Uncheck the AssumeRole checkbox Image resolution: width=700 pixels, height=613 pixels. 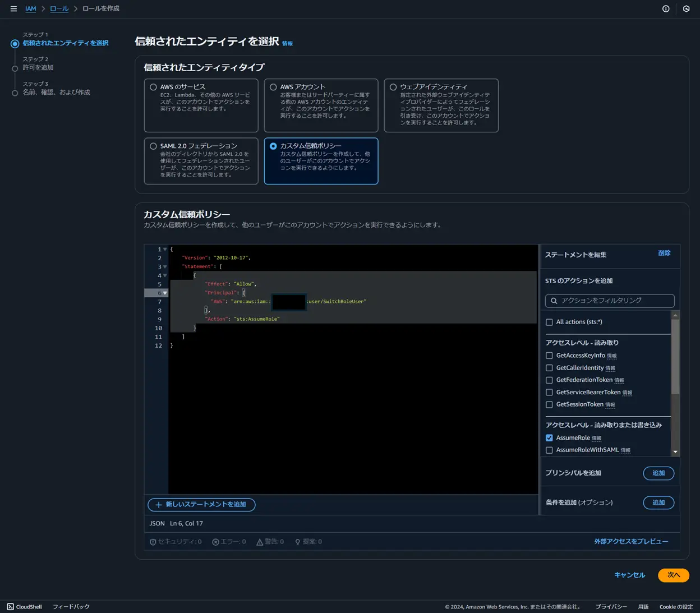coord(549,438)
